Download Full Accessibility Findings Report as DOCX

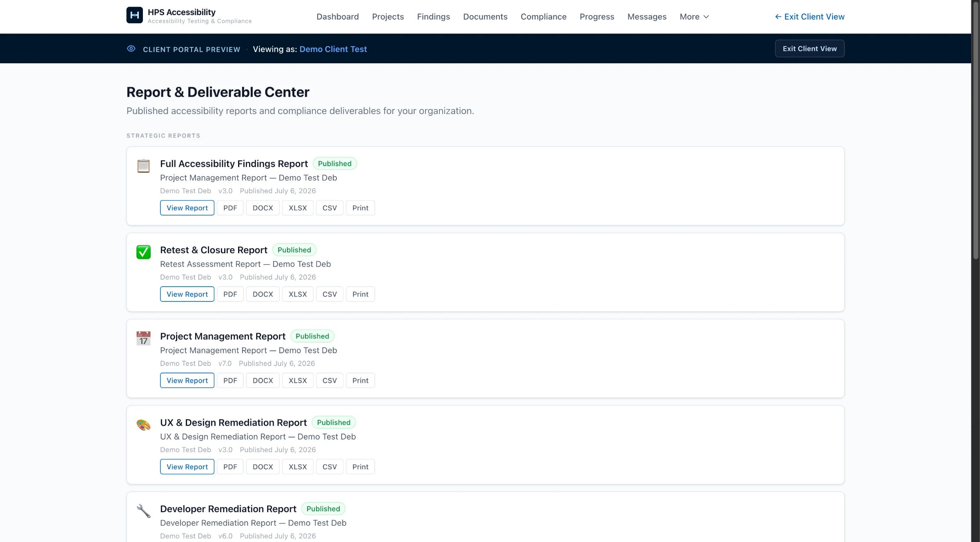point(263,208)
